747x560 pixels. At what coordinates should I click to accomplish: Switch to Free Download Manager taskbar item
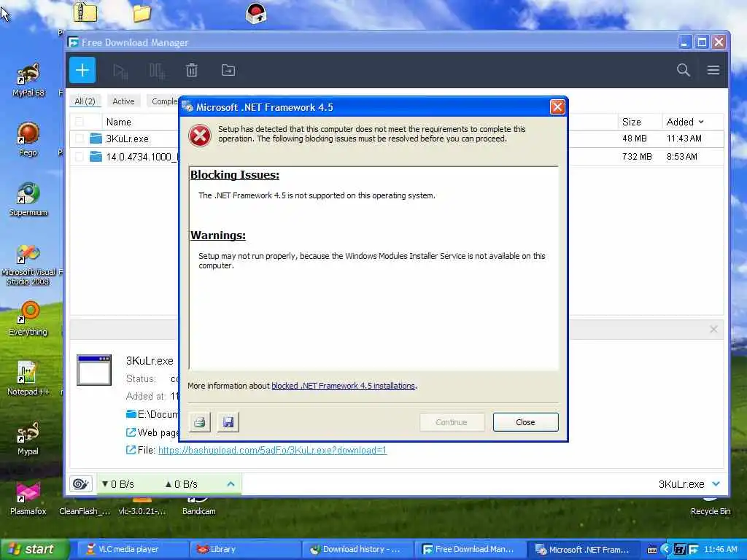point(470,549)
